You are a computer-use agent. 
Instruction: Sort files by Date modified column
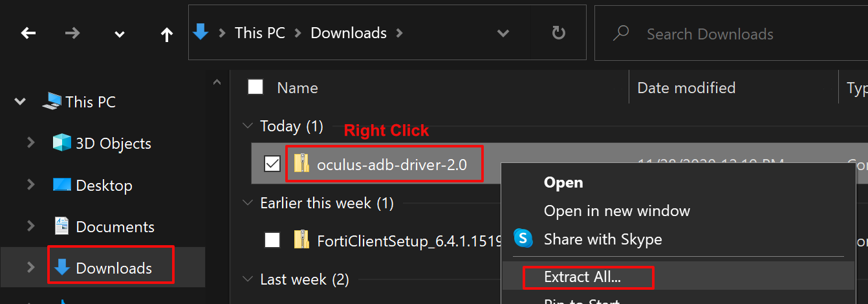(x=686, y=87)
